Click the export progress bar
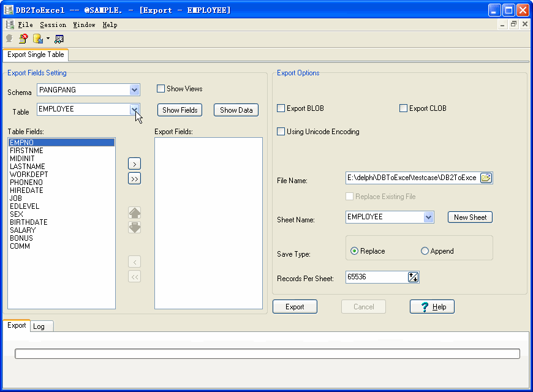 (267, 353)
